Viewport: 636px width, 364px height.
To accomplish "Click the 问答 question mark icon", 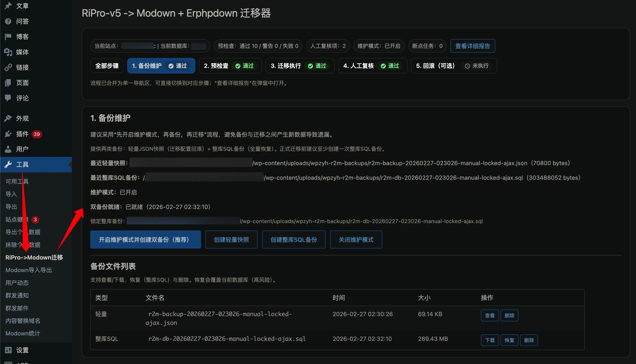I will click(8, 21).
